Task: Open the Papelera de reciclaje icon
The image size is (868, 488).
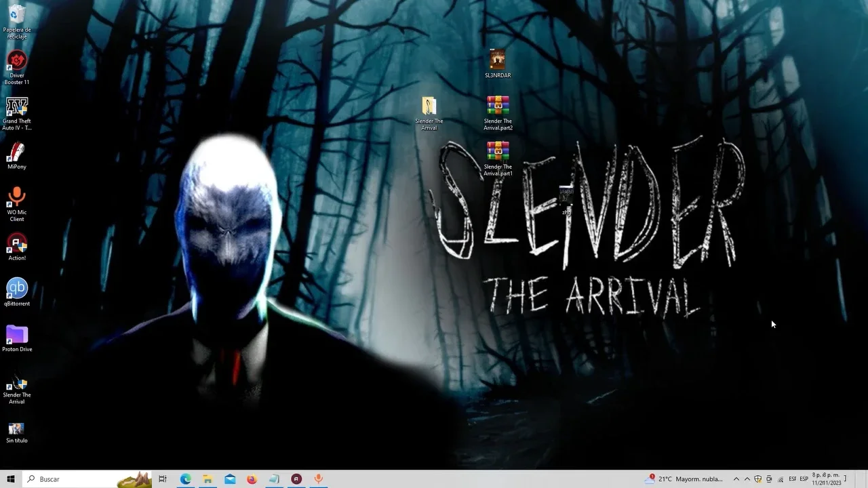Action: (17, 22)
